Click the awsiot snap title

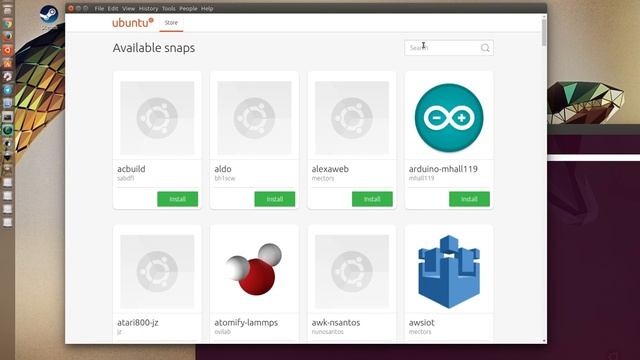(422, 322)
